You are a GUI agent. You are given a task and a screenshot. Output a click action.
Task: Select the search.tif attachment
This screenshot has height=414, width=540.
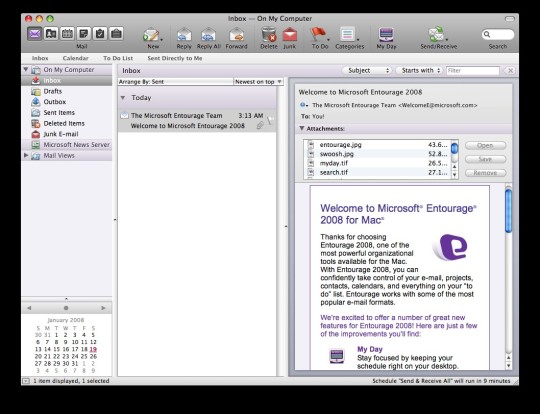377,172
